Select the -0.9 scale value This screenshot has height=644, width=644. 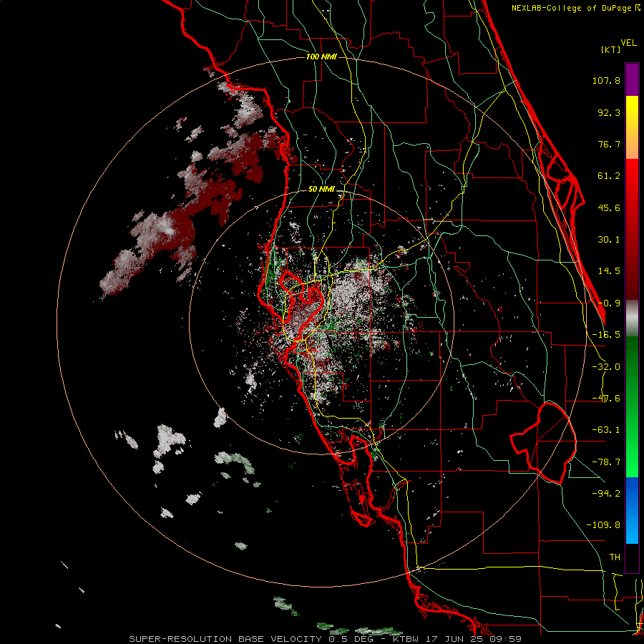609,303
